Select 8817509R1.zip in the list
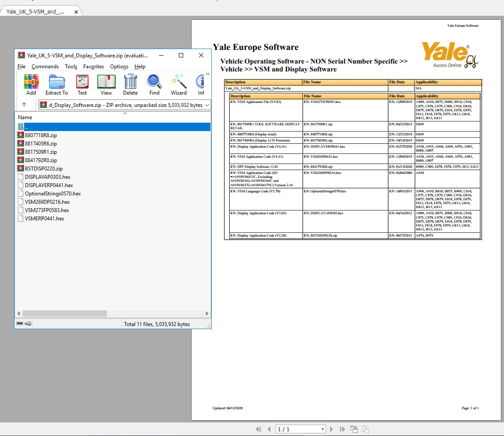This screenshot has height=436, width=504. pyautogui.click(x=41, y=152)
